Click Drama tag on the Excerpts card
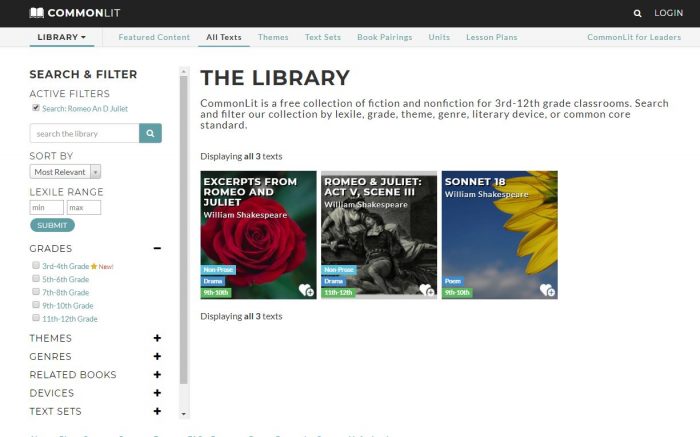The width and height of the screenshot is (700, 437). point(213,281)
